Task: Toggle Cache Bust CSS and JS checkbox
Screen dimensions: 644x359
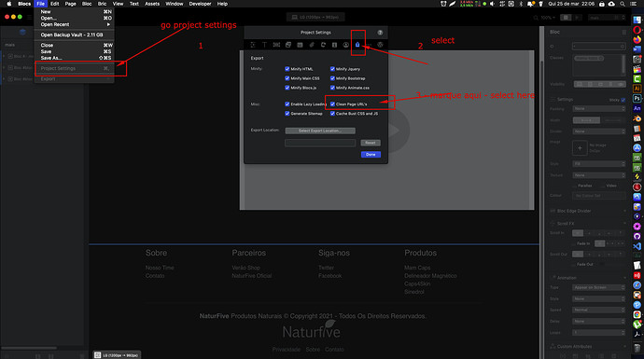Action: pos(332,114)
